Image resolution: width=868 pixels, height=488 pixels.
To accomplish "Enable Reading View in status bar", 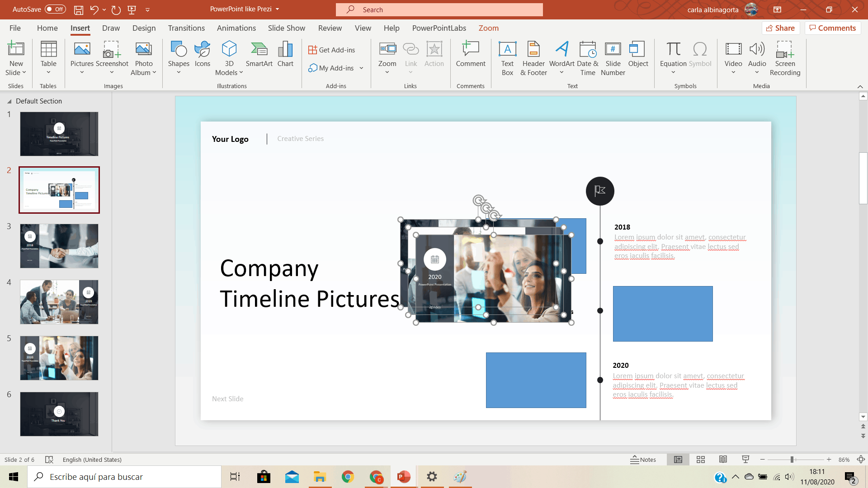I will pyautogui.click(x=724, y=460).
